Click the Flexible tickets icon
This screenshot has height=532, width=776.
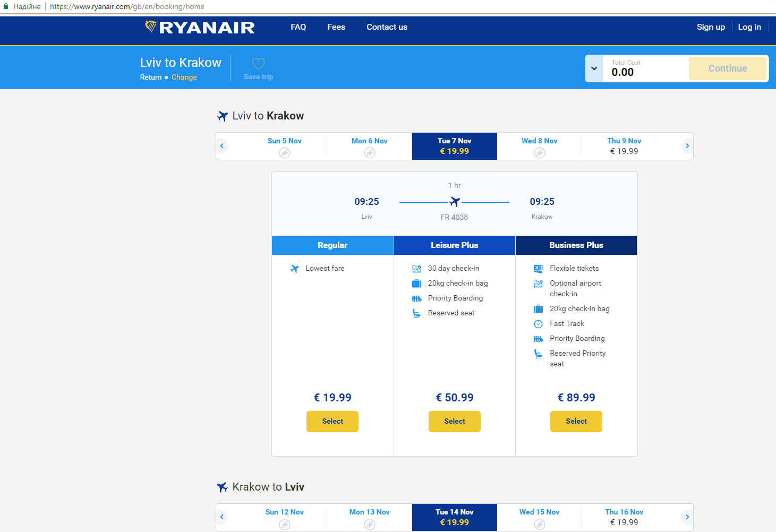538,269
